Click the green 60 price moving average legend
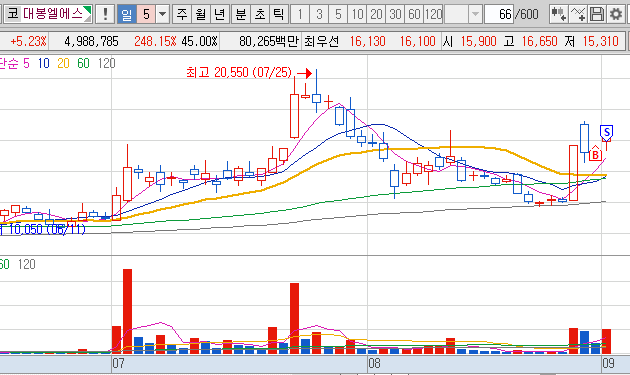630x375 pixels. (x=83, y=63)
